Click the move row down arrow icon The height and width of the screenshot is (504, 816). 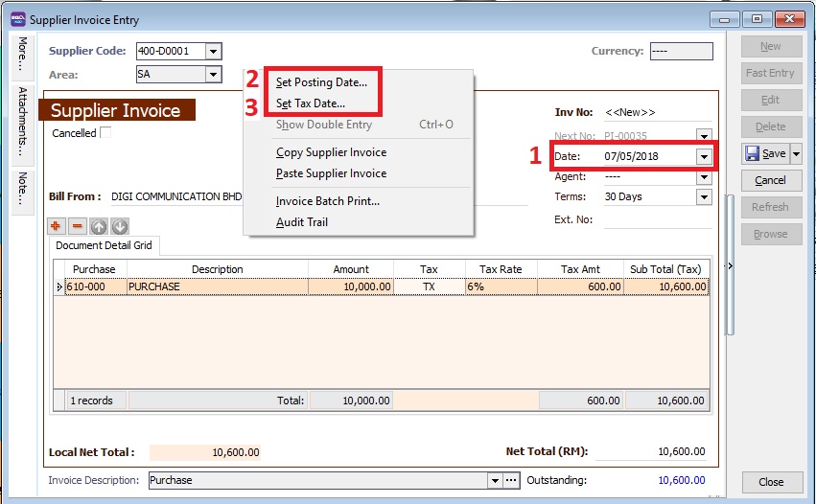(x=119, y=226)
